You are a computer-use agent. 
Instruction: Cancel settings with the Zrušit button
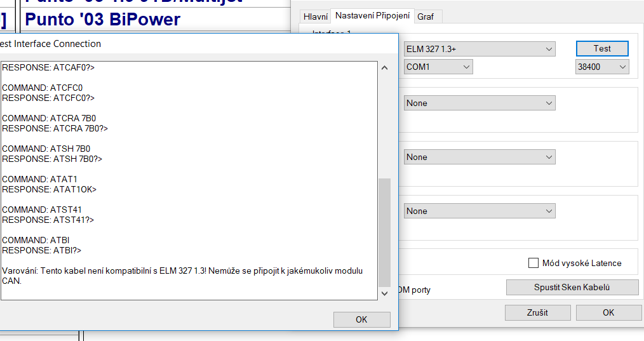click(x=537, y=312)
